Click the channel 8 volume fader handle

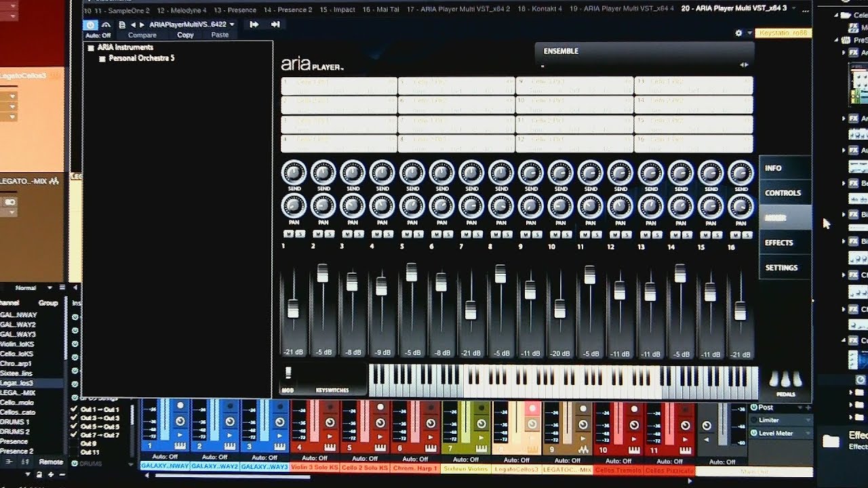pos(500,274)
